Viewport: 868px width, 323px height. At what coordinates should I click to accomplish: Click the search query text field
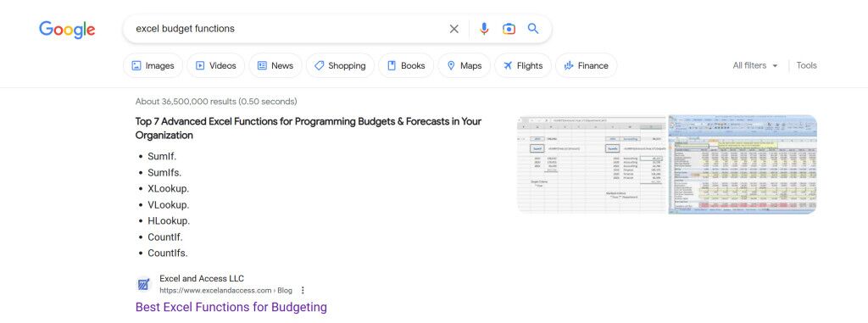point(288,29)
